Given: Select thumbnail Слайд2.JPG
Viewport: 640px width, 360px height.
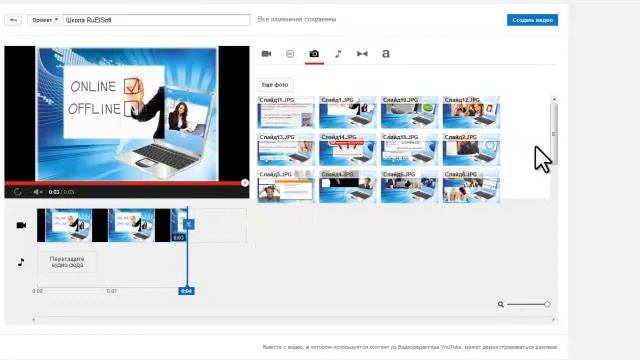Looking at the screenshot, I should click(471, 149).
